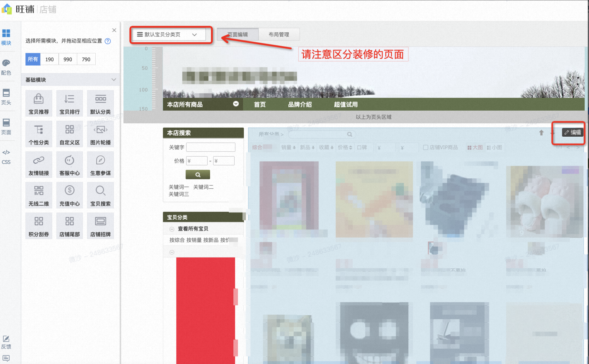Viewport: 589px width, 364px height.
Task: Click the first product thumbnail
Action: pos(289,200)
